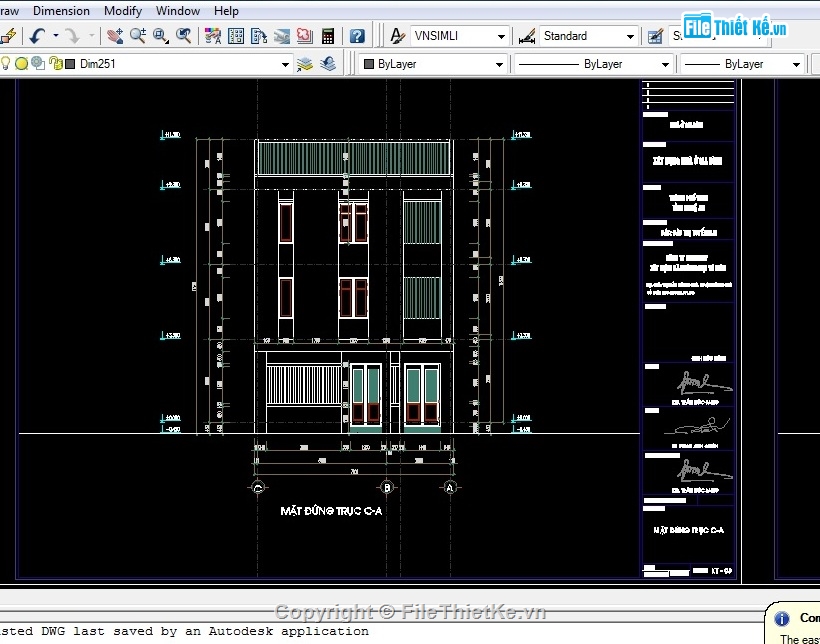Open the DesignCenter icon
Viewport: 820px width, 644px height.
[236, 36]
